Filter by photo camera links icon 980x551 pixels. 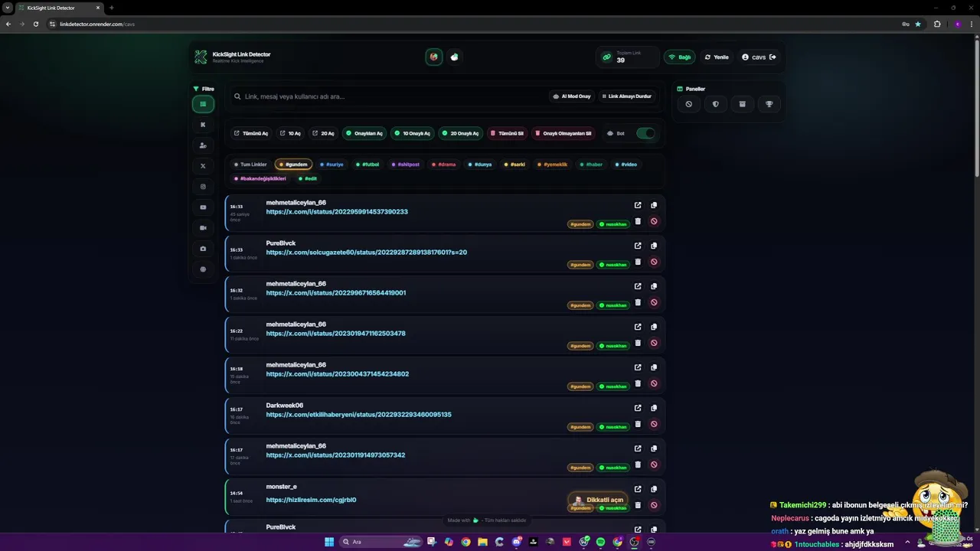203,249
